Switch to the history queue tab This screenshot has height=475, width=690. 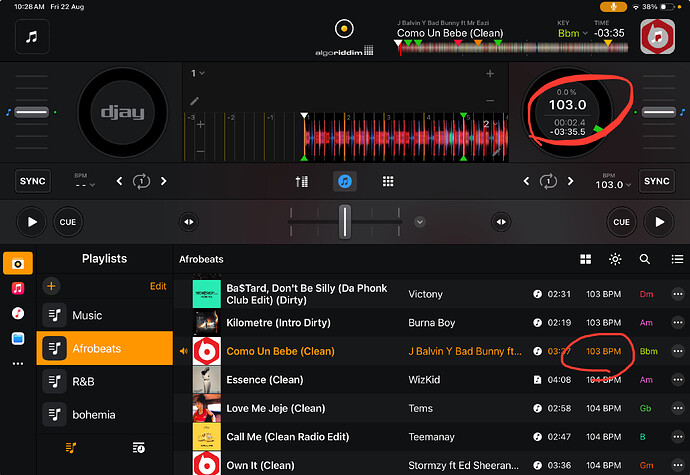click(x=137, y=449)
